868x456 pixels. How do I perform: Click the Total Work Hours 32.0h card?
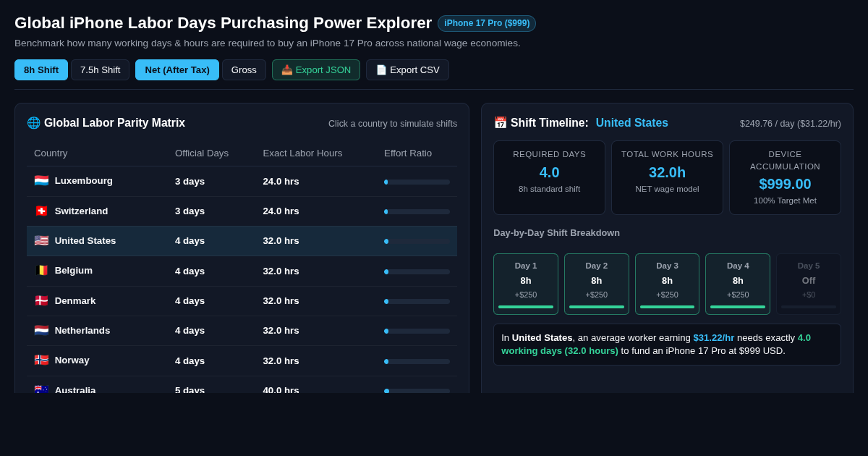point(667,177)
